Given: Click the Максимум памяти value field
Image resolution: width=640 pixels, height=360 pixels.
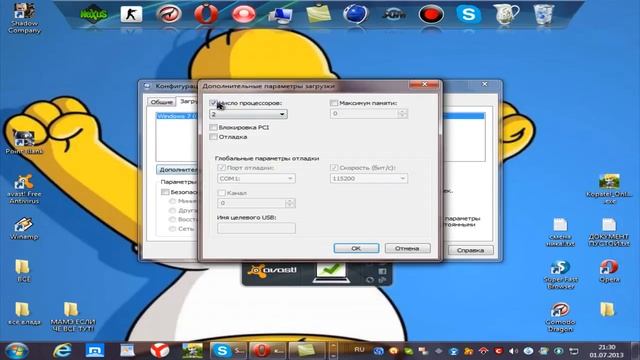Looking at the screenshot, I should point(364,113).
